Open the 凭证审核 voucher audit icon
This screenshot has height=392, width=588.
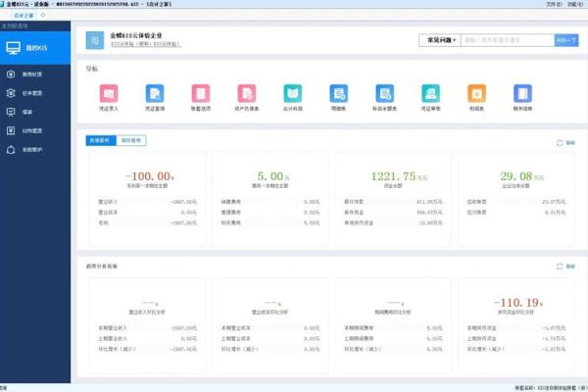tap(431, 93)
